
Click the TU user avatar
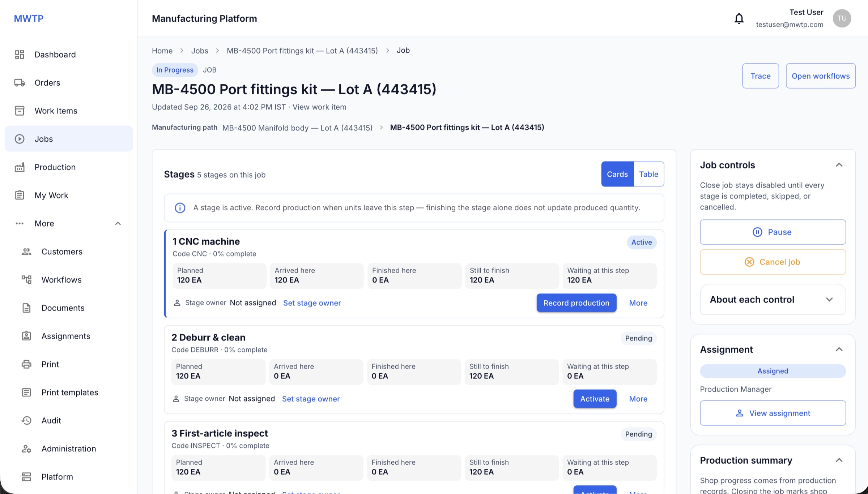pos(842,18)
